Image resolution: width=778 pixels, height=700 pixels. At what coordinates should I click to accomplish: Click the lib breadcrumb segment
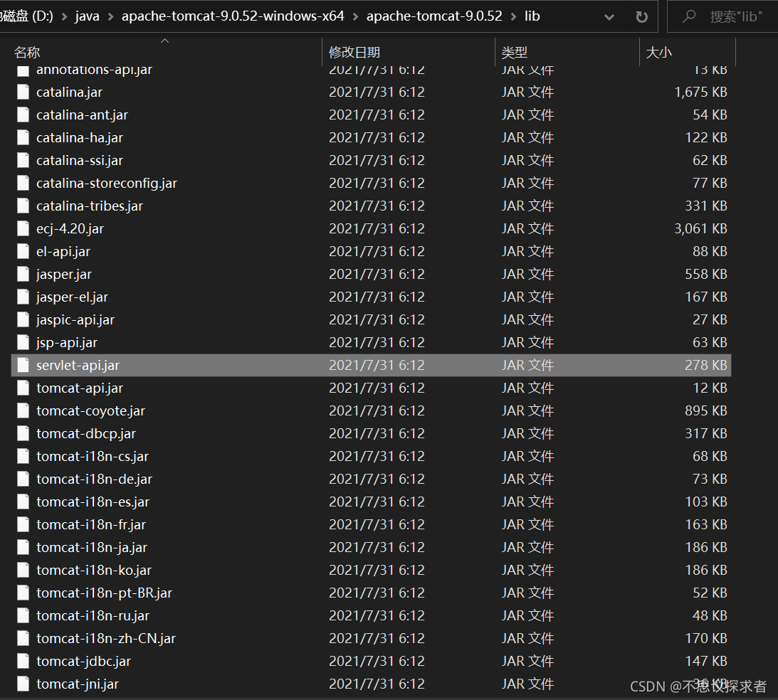coord(532,16)
